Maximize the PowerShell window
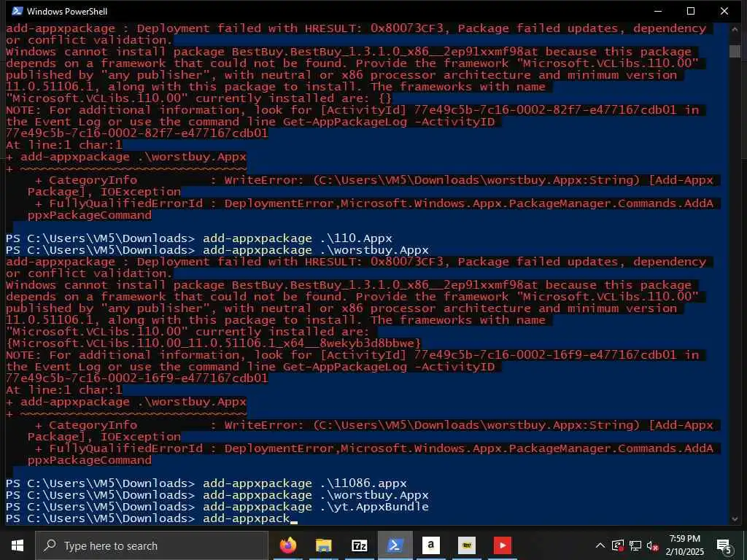This screenshot has width=747, height=560. click(x=691, y=11)
